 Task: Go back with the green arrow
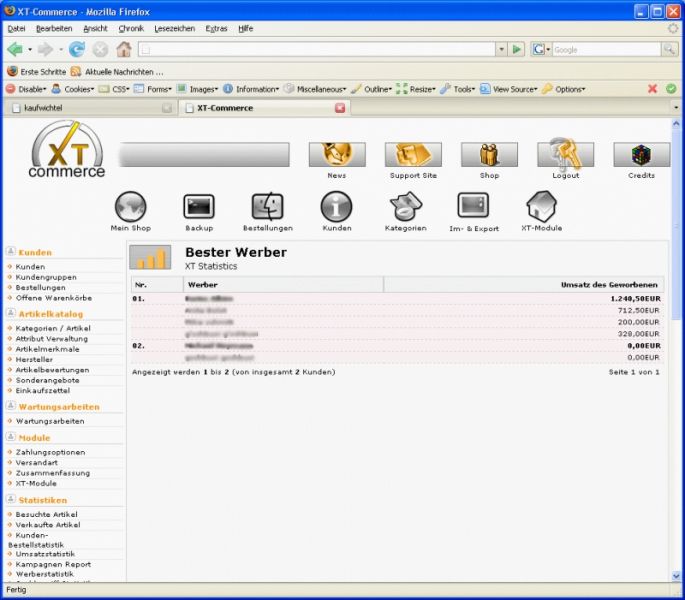(x=15, y=49)
